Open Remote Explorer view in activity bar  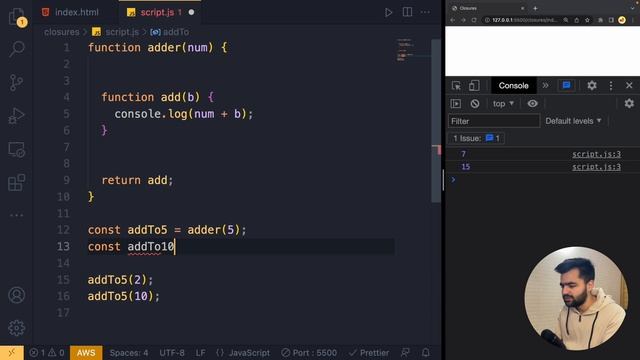pos(16,150)
